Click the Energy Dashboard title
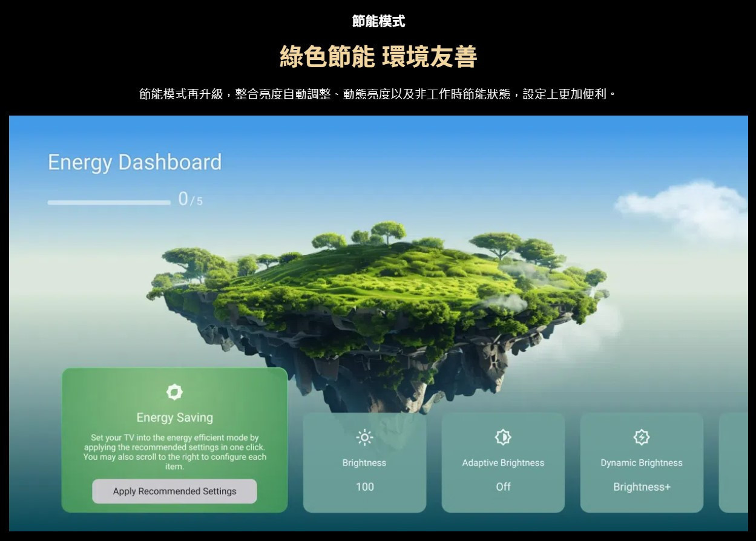 coord(134,162)
